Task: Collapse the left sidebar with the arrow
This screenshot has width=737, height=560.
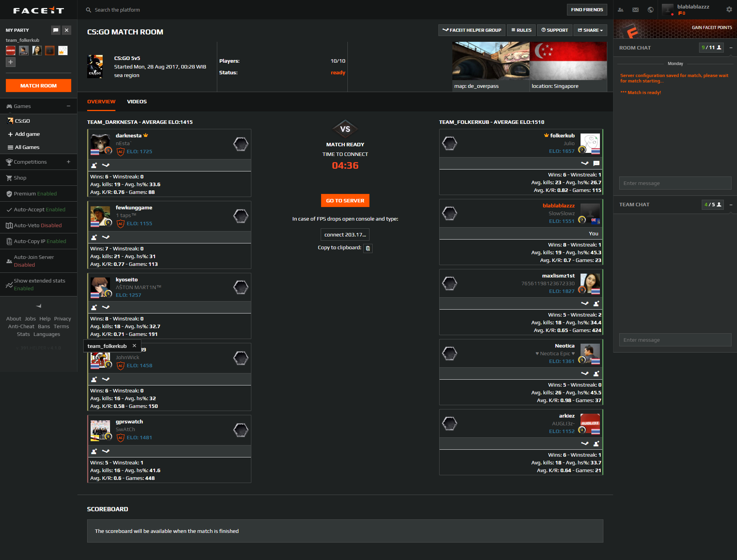Action: coord(39,306)
